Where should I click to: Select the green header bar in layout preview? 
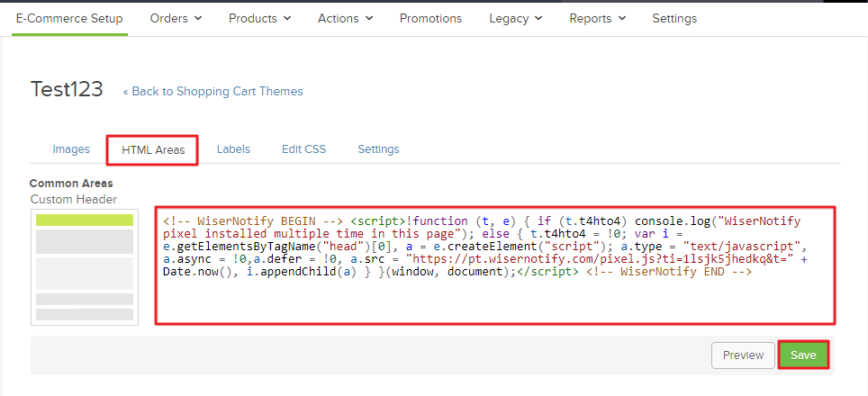[x=85, y=220]
